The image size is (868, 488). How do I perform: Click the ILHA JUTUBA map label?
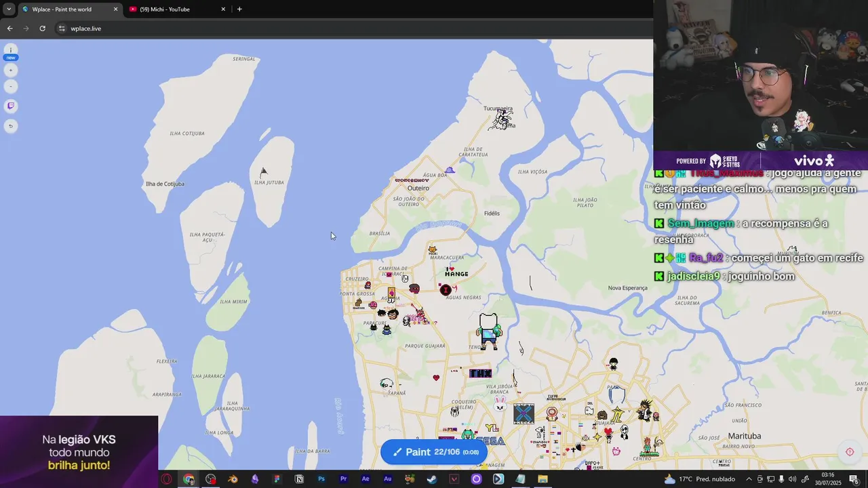269,182
